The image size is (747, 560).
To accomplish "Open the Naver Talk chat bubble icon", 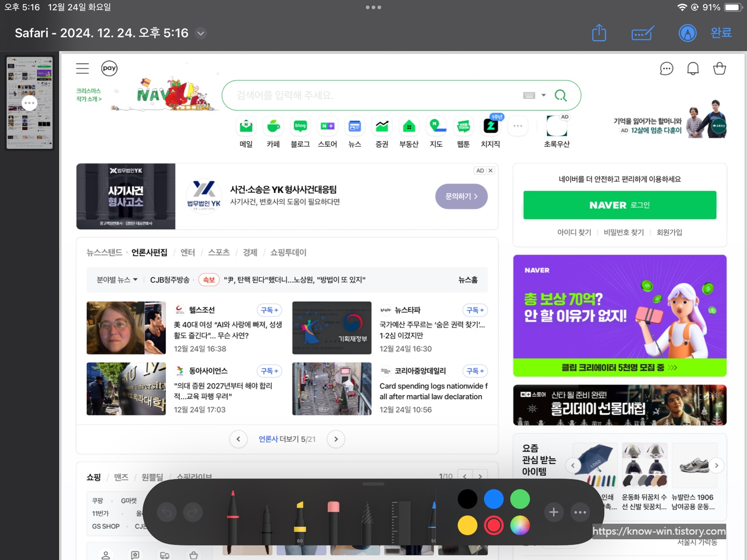I will point(667,68).
